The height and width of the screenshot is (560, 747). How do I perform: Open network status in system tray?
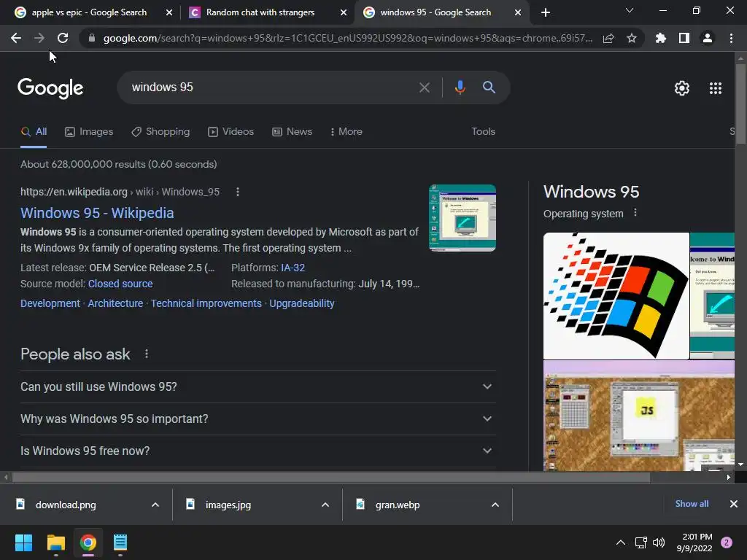[640, 542]
